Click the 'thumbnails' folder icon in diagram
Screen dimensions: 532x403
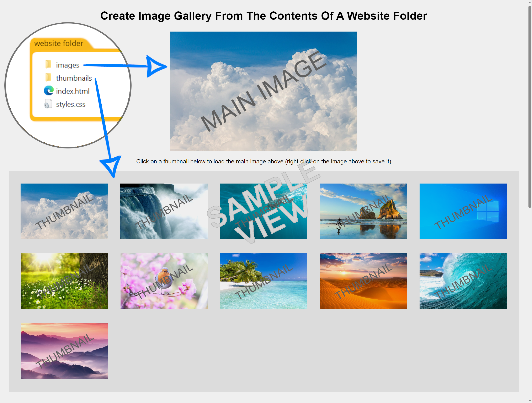(48, 77)
